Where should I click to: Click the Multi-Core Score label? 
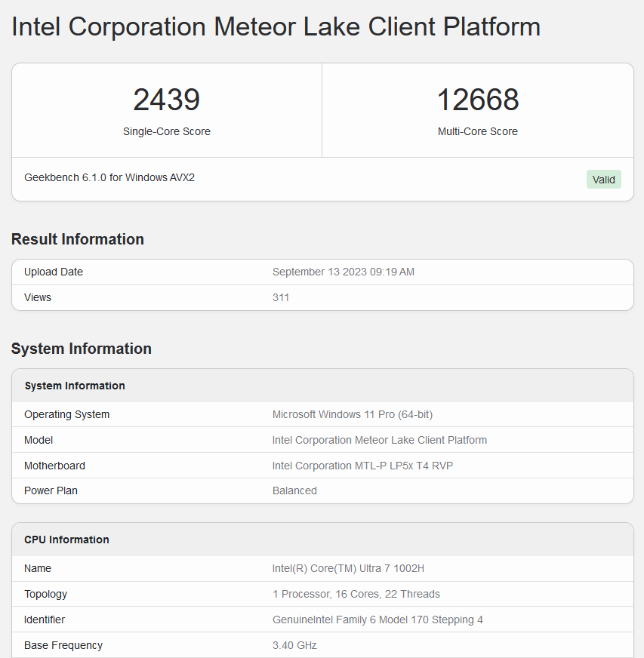click(477, 131)
